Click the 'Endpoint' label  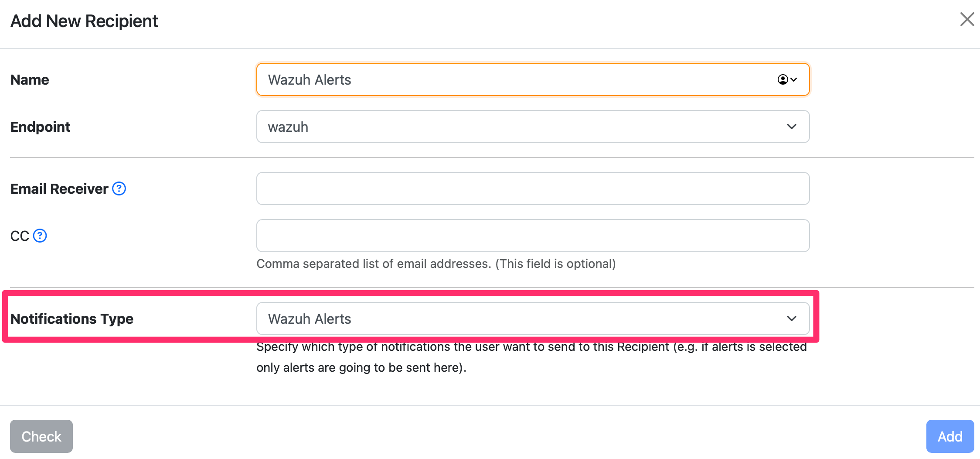40,127
